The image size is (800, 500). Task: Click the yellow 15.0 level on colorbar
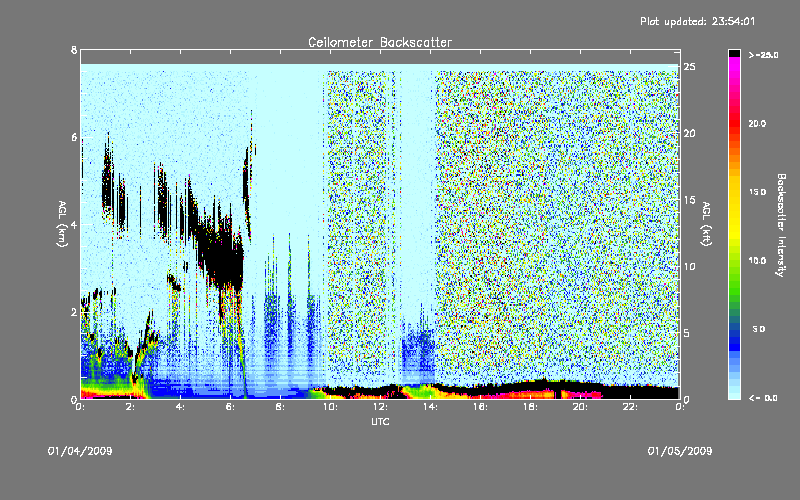click(734, 192)
